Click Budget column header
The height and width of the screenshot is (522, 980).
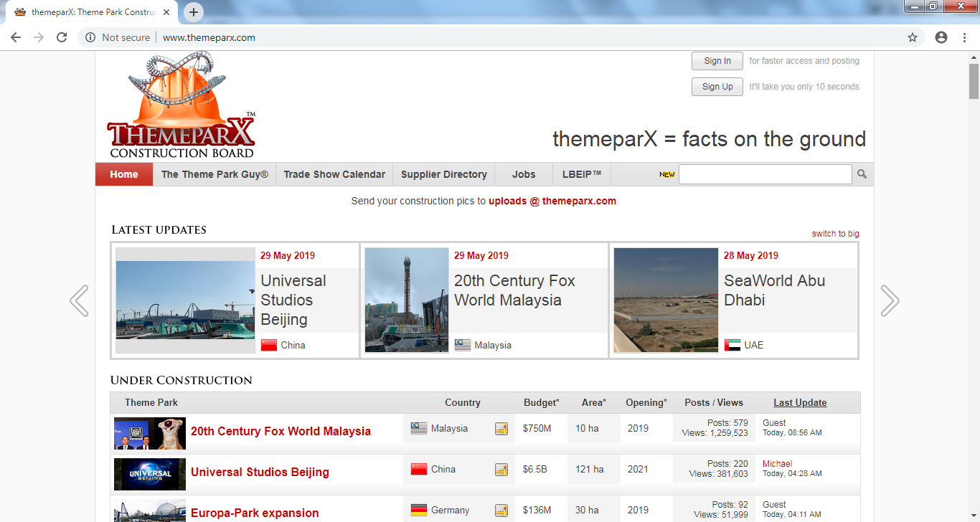point(542,402)
